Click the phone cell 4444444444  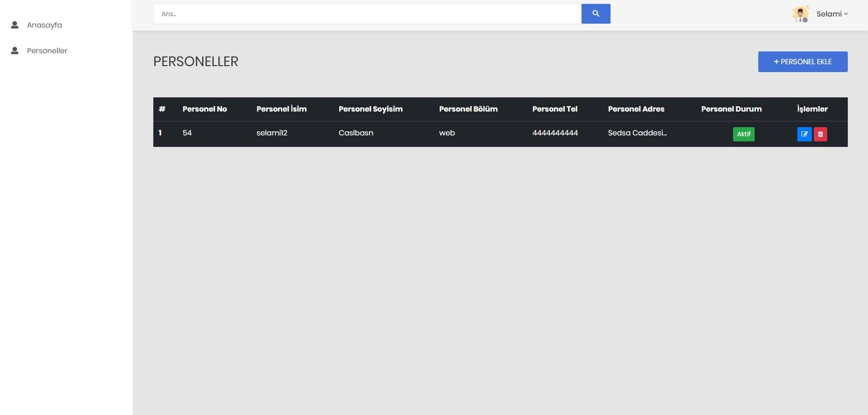point(555,133)
